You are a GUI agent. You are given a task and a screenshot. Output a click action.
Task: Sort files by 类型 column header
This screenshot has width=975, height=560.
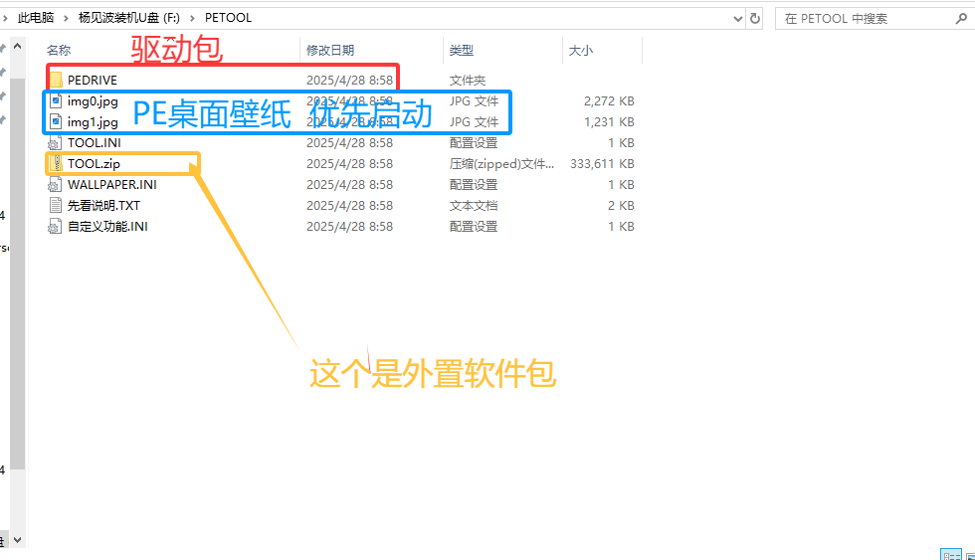(x=461, y=50)
